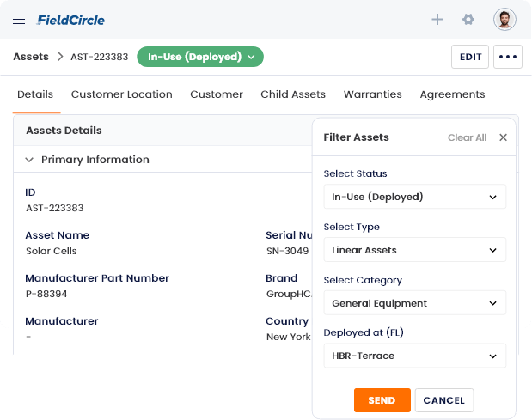Click the CANCEL button
This screenshot has width=532, height=420.
[444, 400]
